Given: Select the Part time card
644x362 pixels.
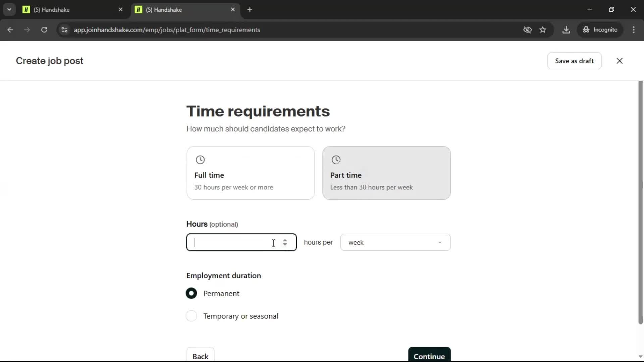Looking at the screenshot, I should coord(386,173).
